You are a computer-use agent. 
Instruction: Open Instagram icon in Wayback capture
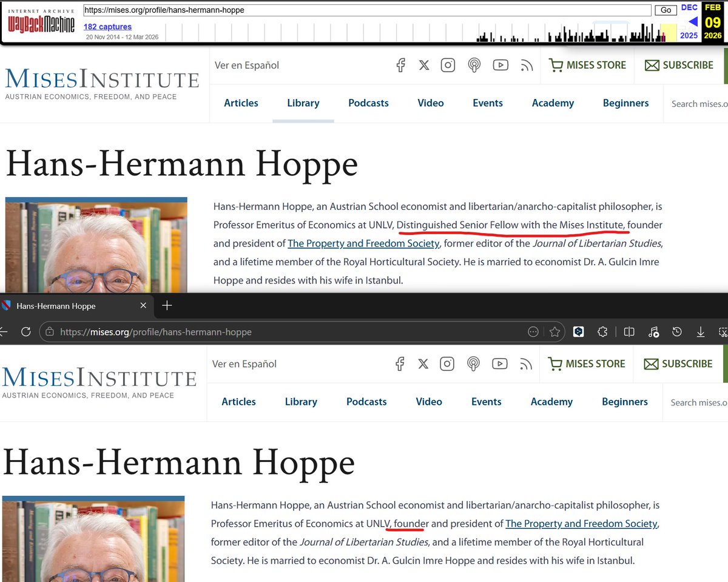click(448, 65)
